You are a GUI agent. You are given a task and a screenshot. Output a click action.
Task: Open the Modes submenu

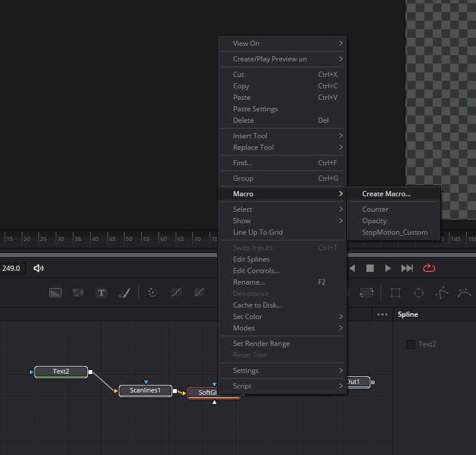click(x=282, y=328)
